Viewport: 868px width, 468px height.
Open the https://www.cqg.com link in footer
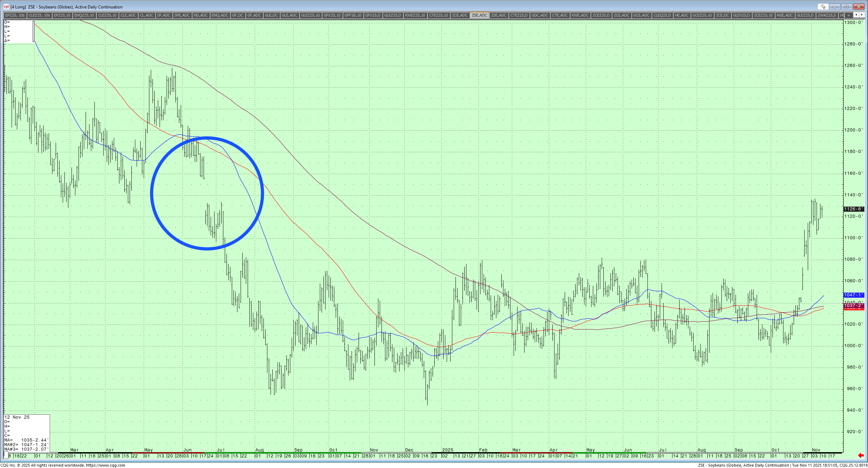(x=105, y=465)
